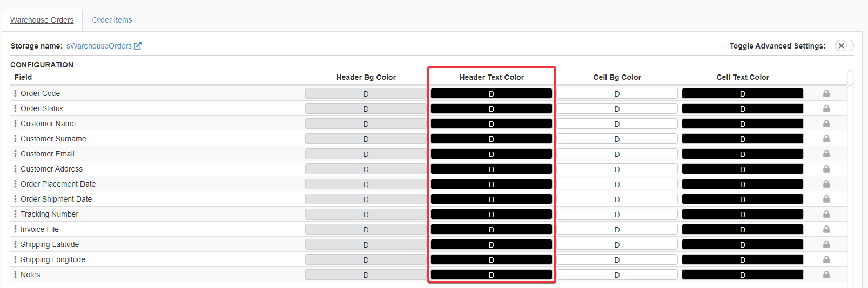Toggle Advanced Settings switch

tap(844, 46)
